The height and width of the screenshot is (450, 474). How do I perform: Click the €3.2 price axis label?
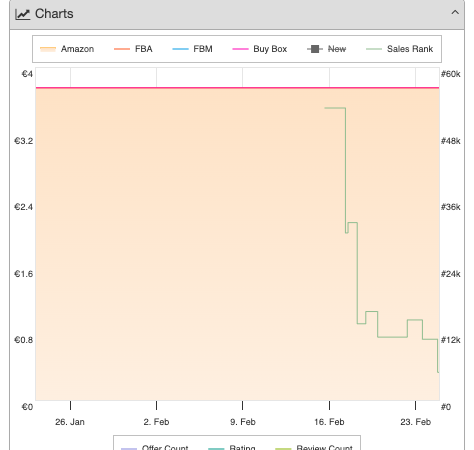click(24, 141)
